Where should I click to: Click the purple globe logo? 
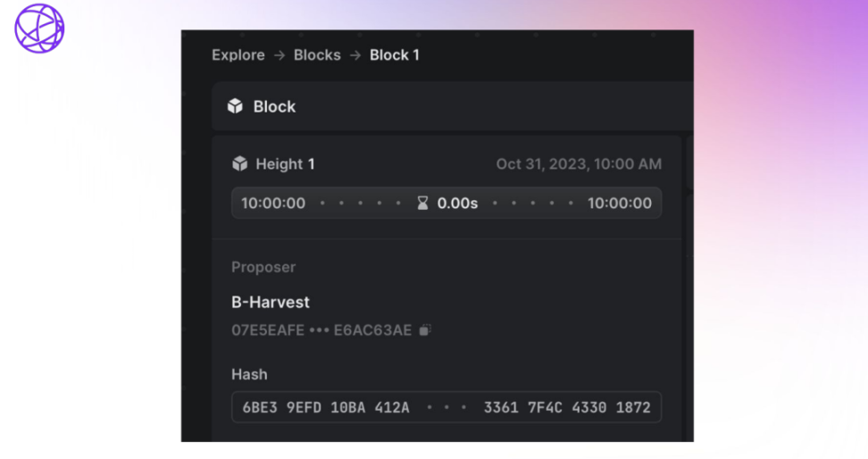click(x=39, y=28)
